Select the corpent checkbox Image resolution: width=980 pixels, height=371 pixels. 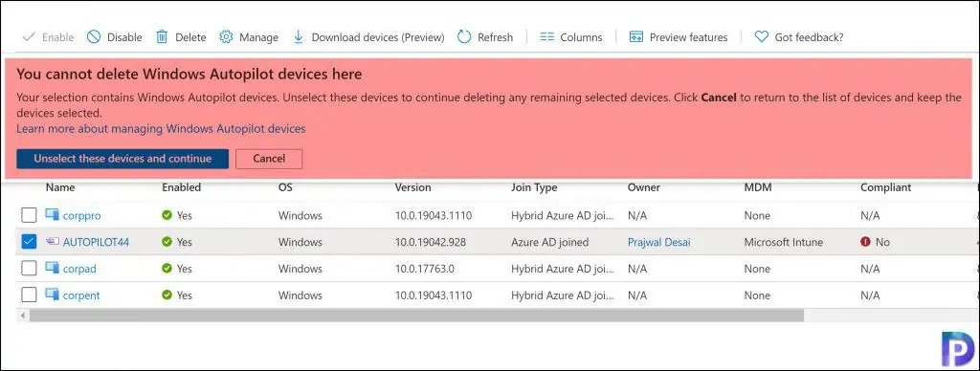[30, 295]
